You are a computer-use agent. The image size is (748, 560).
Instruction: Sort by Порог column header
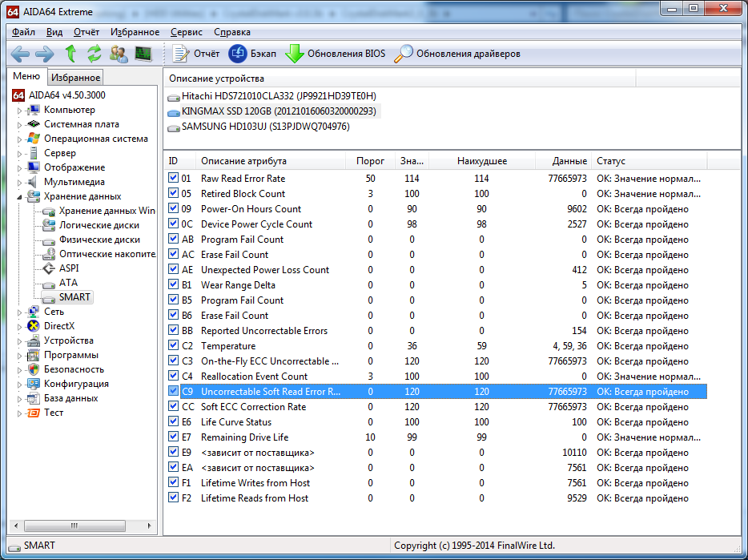coord(371,161)
